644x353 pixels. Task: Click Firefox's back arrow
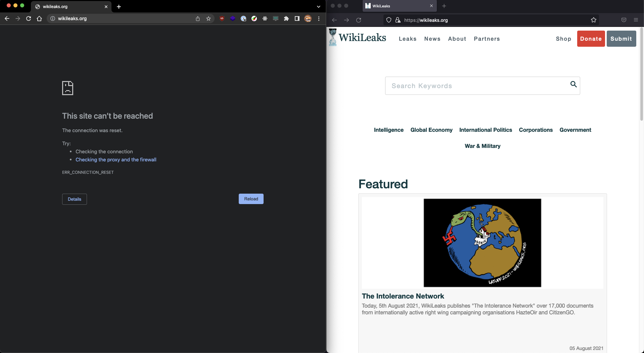[x=334, y=20]
